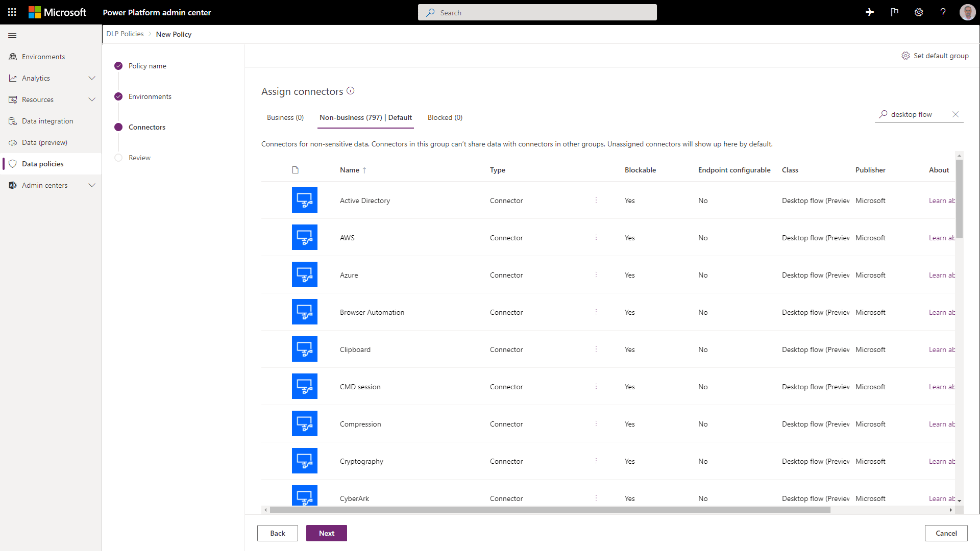Viewport: 980px width, 551px height.
Task: Select the Connectors wizard step
Action: [146, 127]
